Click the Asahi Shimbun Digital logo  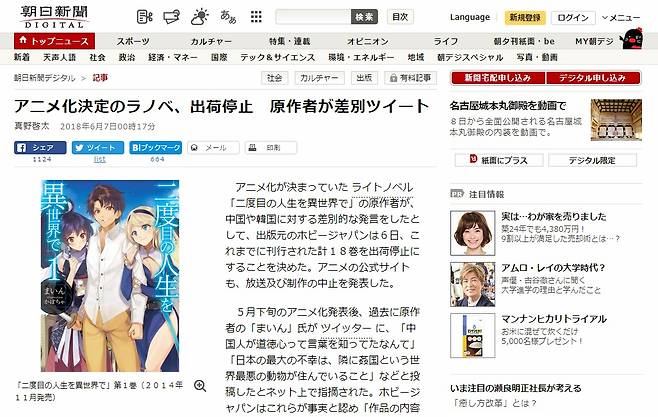[53, 17]
